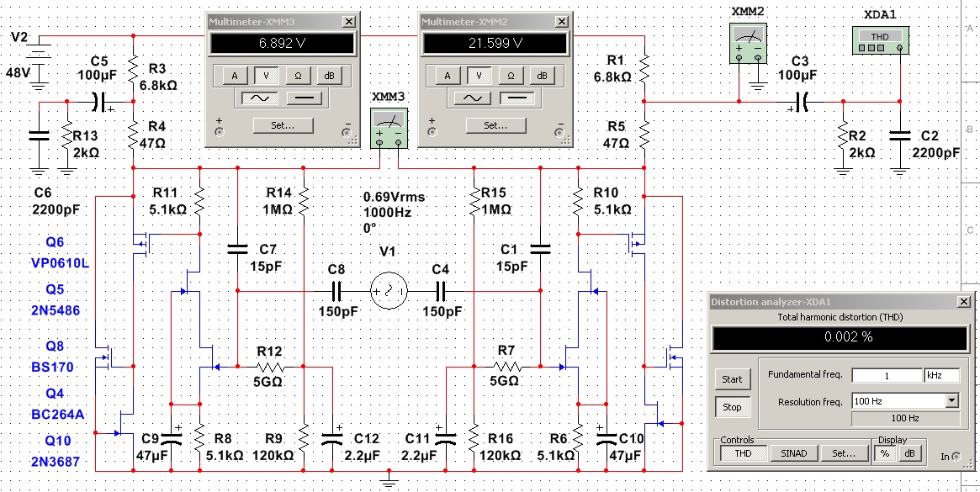Open Set... in distortion analyzer controls
This screenshot has height=492, width=980.
coord(845,453)
